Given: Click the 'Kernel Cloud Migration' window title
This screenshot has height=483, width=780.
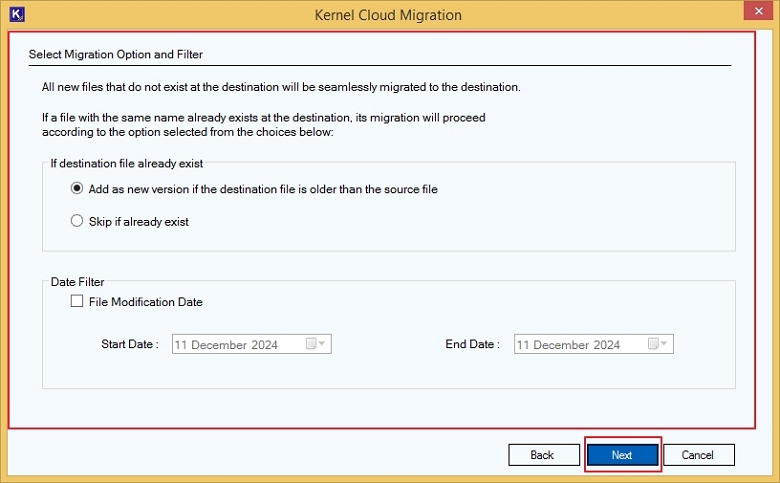Looking at the screenshot, I should coord(388,15).
